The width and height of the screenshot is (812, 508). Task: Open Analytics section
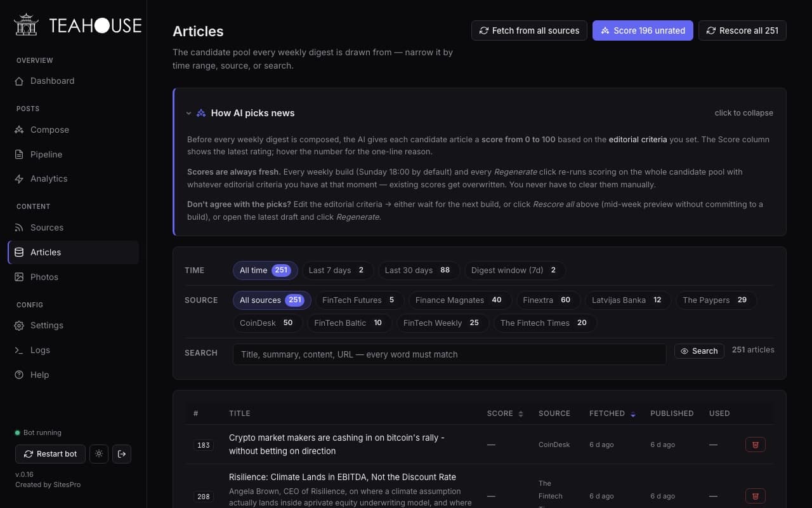pos(74,178)
